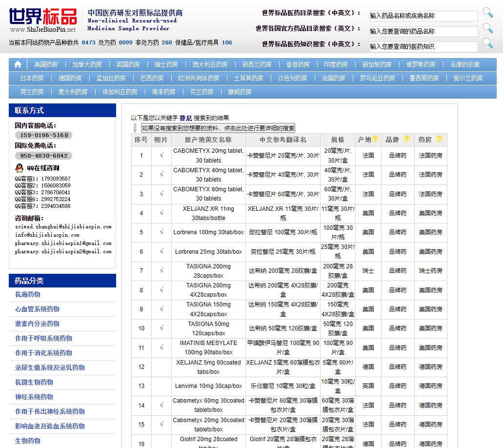Click photo checkmark in row 5
Screen dimensions: 503x448
161,232
